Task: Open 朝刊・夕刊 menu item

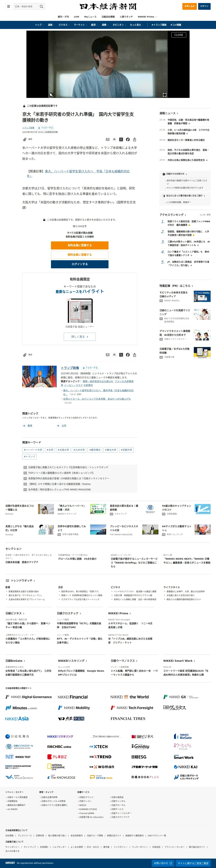Action: point(63,16)
